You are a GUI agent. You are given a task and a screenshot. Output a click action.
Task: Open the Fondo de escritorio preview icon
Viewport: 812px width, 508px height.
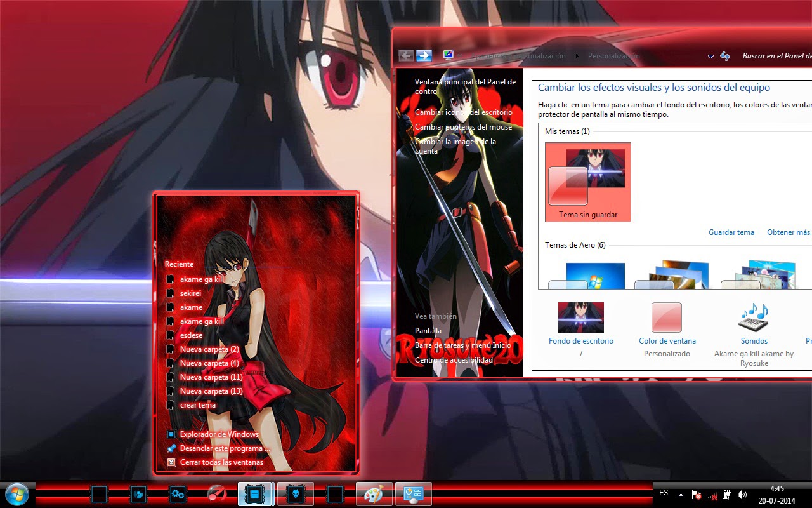click(580, 317)
